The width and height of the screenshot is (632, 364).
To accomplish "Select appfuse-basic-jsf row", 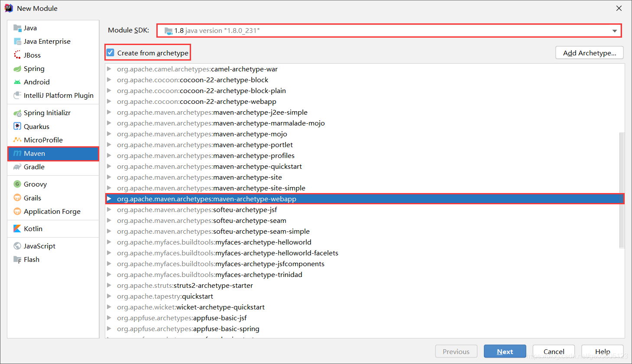I will coord(365,318).
